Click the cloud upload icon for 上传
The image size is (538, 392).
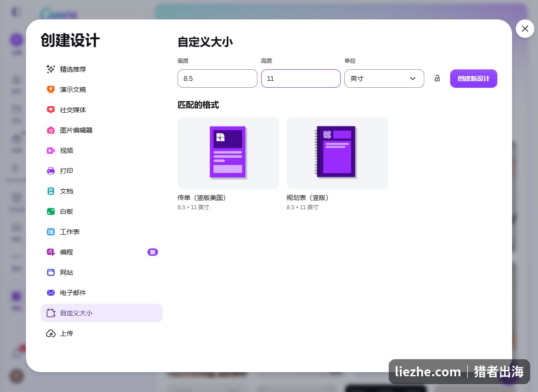point(51,333)
